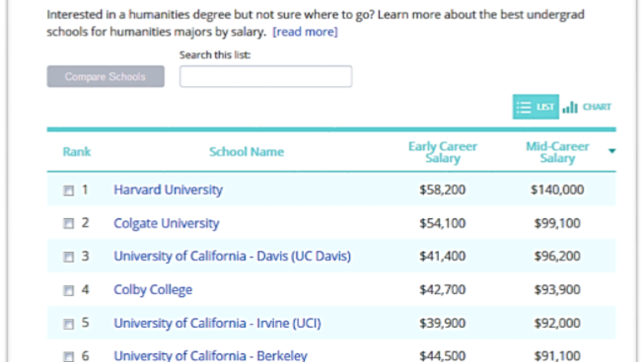The height and width of the screenshot is (362, 644).
Task: Focus the Search this list field
Action: (266, 76)
